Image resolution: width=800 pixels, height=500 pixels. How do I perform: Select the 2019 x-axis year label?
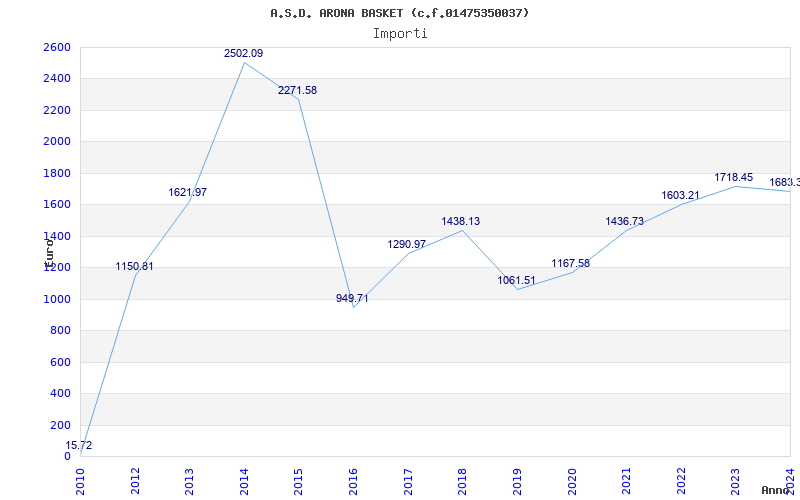[x=517, y=481]
